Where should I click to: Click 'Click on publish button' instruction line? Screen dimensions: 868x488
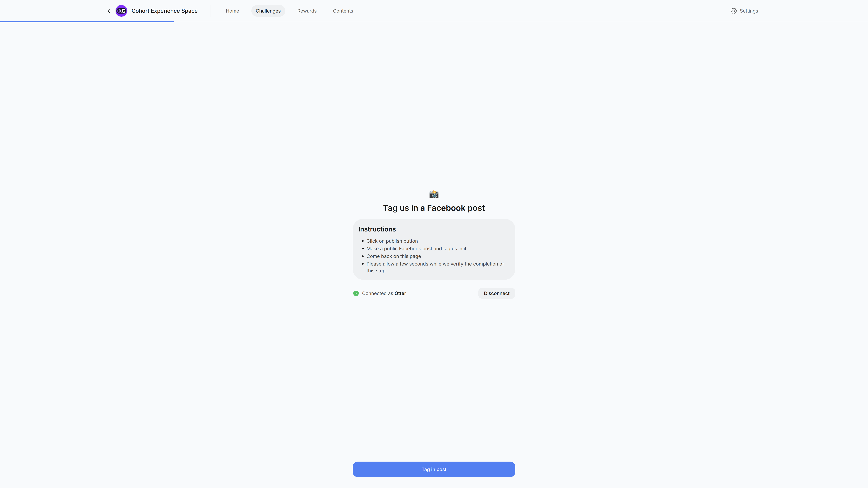pyautogui.click(x=392, y=241)
